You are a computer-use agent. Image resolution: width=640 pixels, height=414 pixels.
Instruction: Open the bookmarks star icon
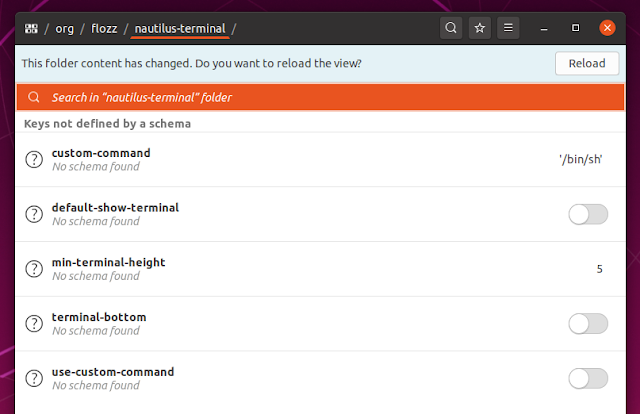(x=480, y=28)
